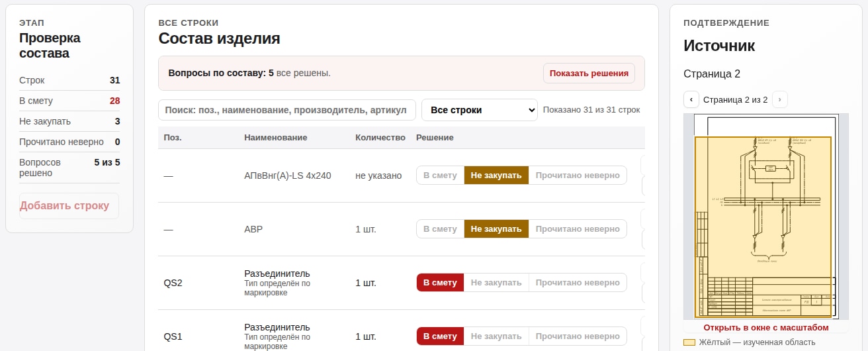Click Вопросы по составу: 5 notice text
Viewport: 868px width, 351px height.
249,74
